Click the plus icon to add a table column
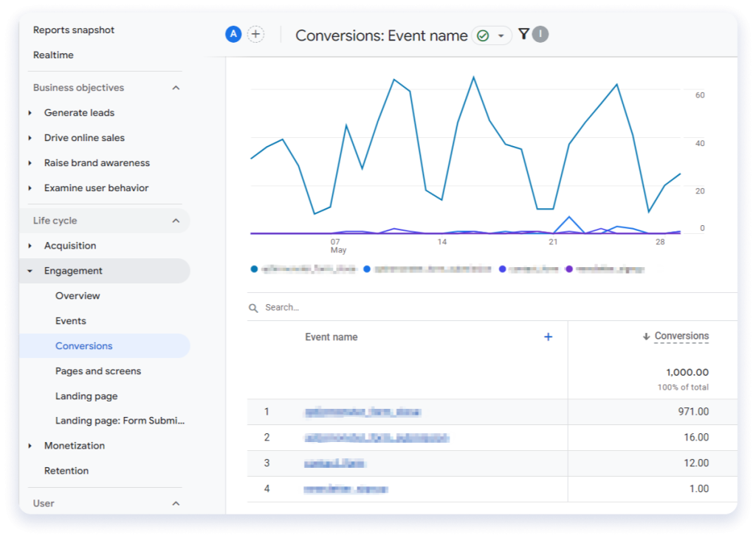Image resolution: width=756 pixels, height=538 pixels. click(549, 337)
